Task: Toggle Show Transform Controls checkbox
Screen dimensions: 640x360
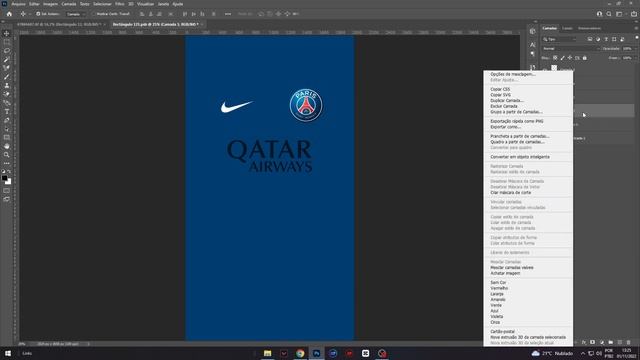Action: 94,14
